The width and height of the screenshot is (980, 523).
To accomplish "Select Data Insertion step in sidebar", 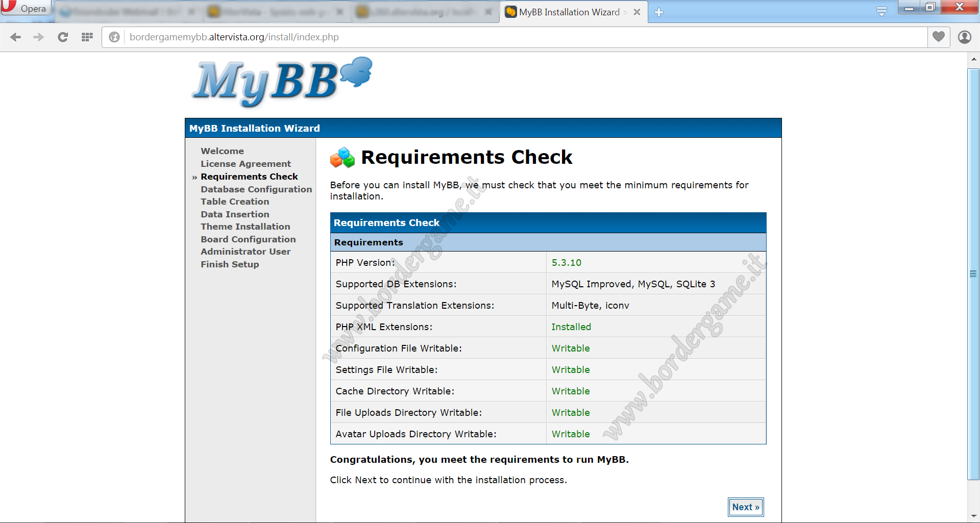I will point(235,214).
